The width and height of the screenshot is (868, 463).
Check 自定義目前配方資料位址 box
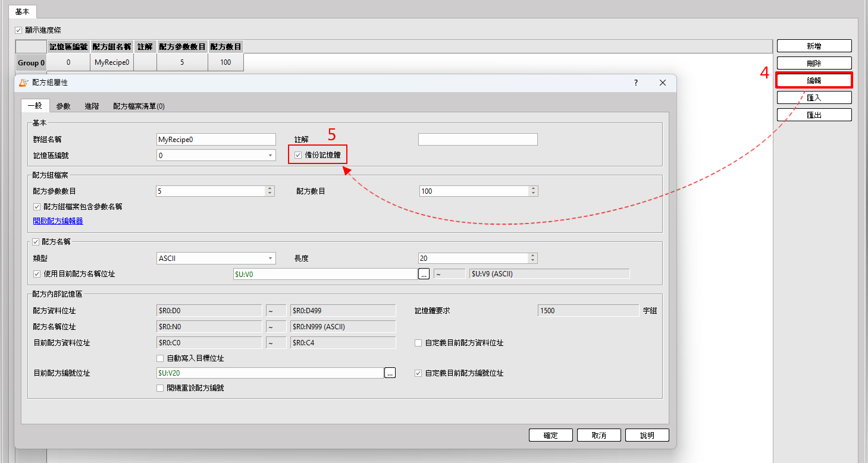pyautogui.click(x=418, y=343)
